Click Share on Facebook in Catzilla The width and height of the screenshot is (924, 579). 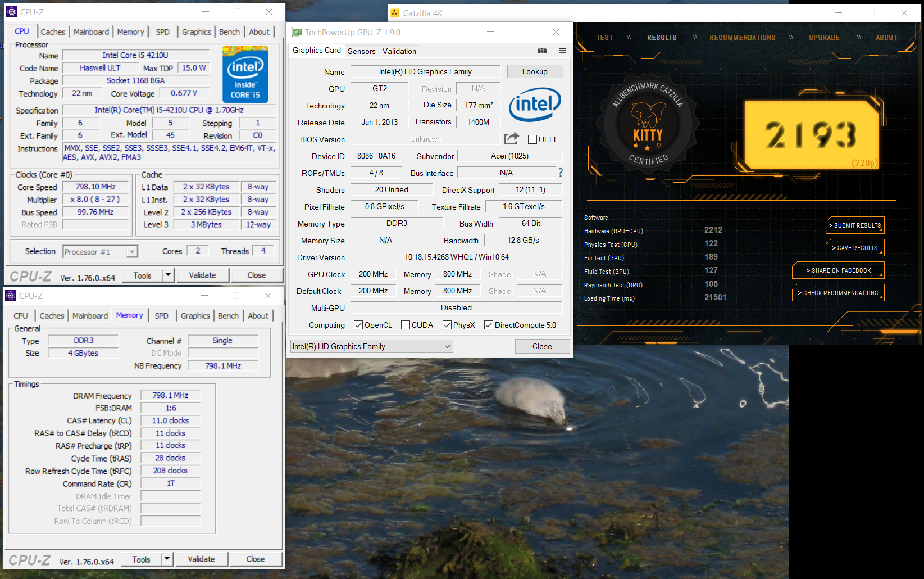pyautogui.click(x=838, y=270)
